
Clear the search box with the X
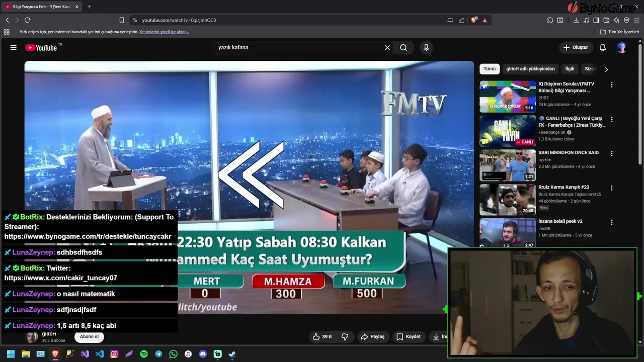coord(387,47)
